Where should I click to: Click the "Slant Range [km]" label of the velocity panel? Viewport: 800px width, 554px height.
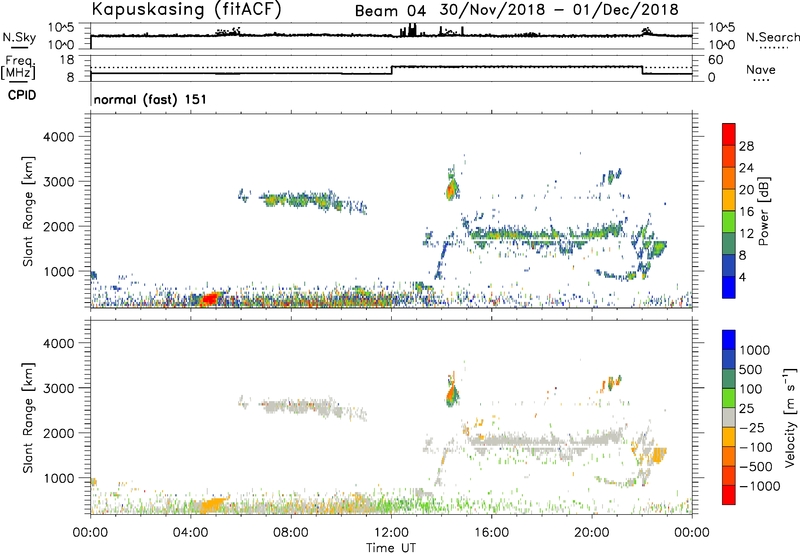(x=28, y=417)
